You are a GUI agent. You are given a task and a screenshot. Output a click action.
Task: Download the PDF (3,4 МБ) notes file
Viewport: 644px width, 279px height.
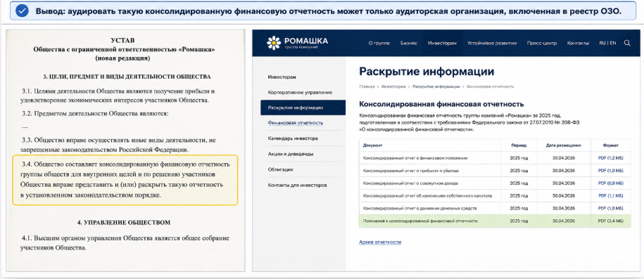[611, 221]
